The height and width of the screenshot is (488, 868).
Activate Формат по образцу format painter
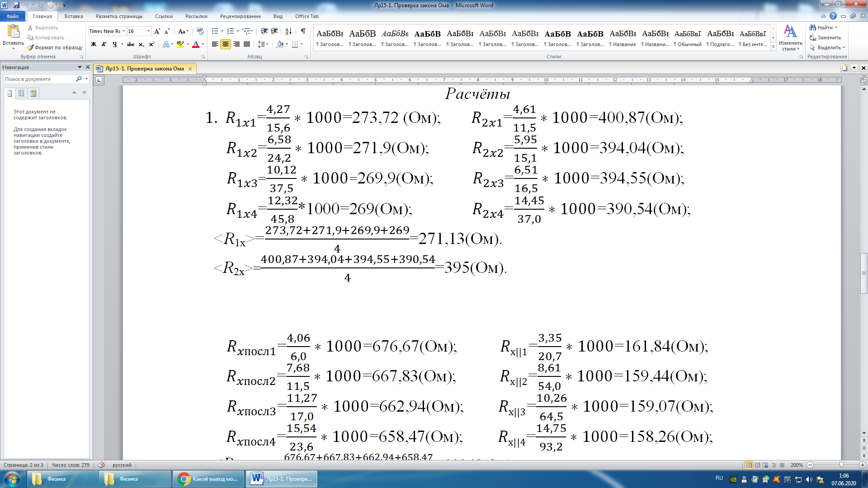(x=55, y=47)
